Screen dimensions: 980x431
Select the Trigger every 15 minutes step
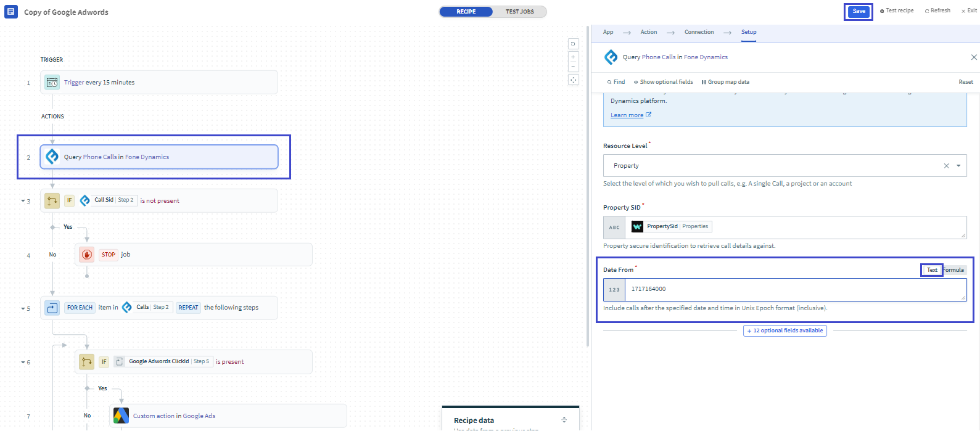point(159,82)
